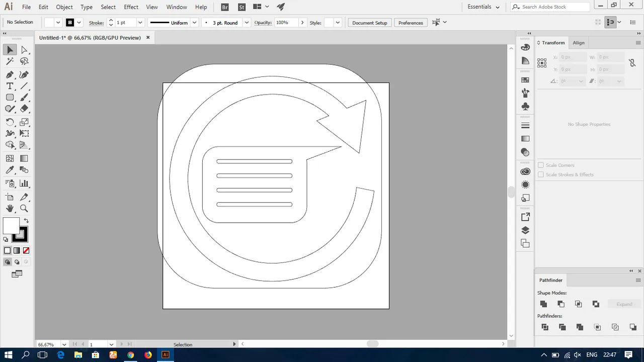Toggle Scale Corners checkbox
The image size is (644, 362).
point(541,165)
